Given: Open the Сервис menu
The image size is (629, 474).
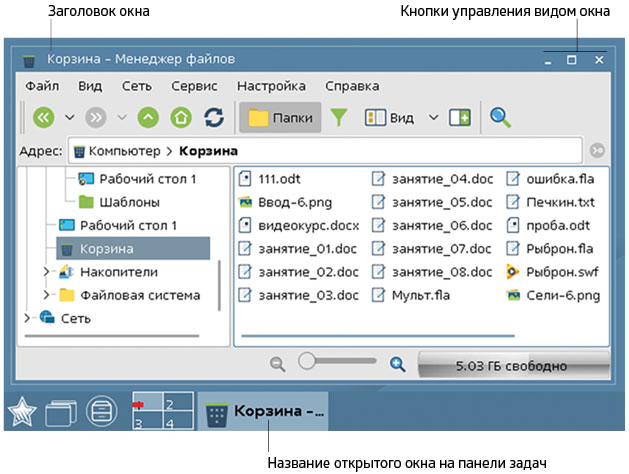Looking at the screenshot, I should (194, 86).
